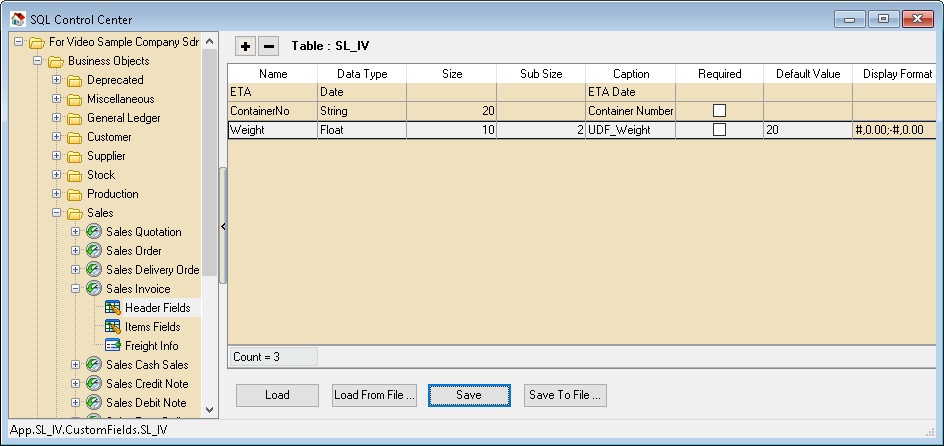This screenshot has width=944, height=446.
Task: Click the Sales Quotation green icon
Action: point(94,232)
